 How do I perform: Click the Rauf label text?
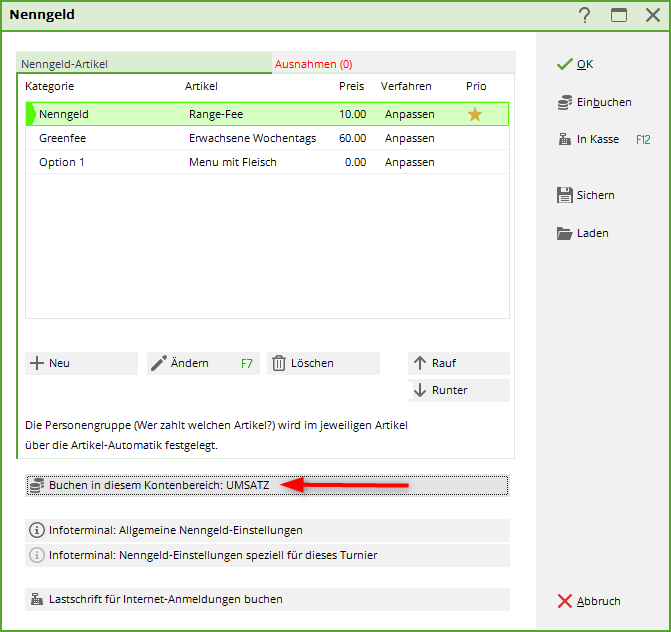(x=444, y=363)
